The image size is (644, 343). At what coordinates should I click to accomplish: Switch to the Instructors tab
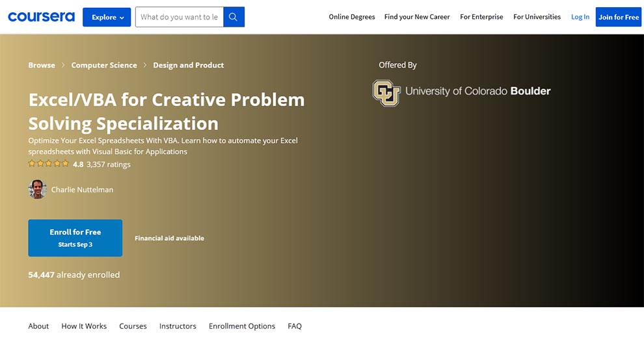(x=178, y=326)
